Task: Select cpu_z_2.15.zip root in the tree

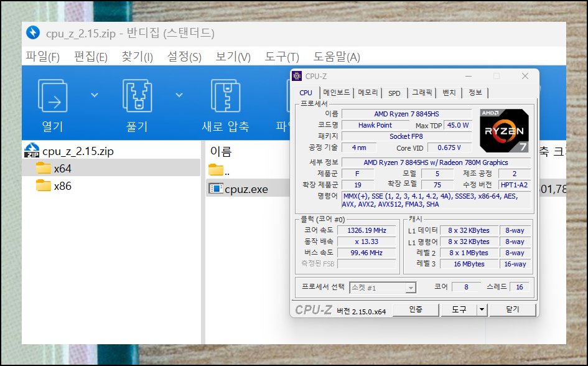Action: [78, 151]
